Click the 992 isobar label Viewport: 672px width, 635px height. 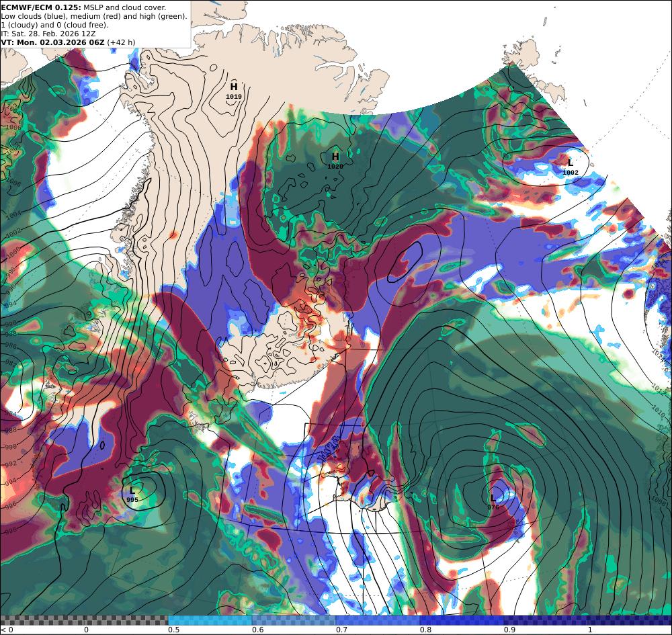coord(11,464)
